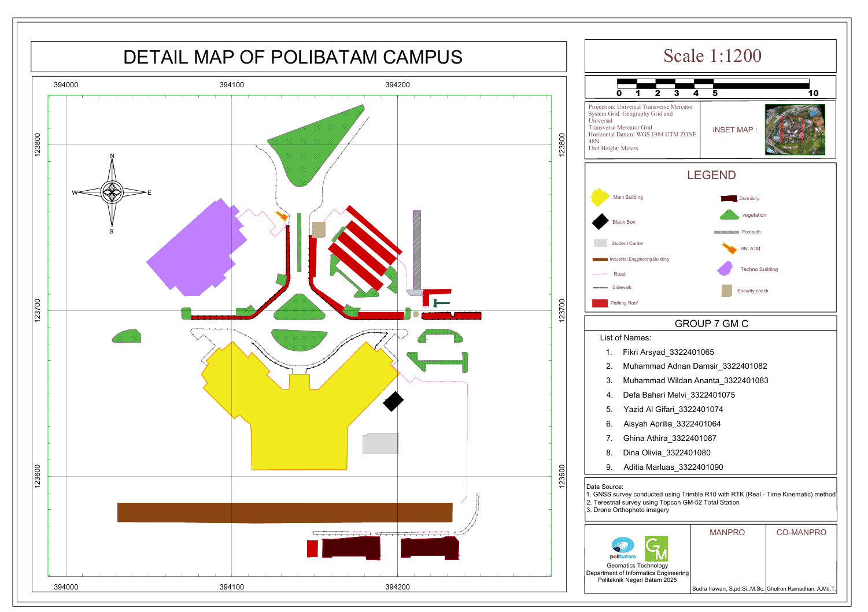Click the compass rose on the map
The height and width of the screenshot is (612, 868).
click(112, 192)
